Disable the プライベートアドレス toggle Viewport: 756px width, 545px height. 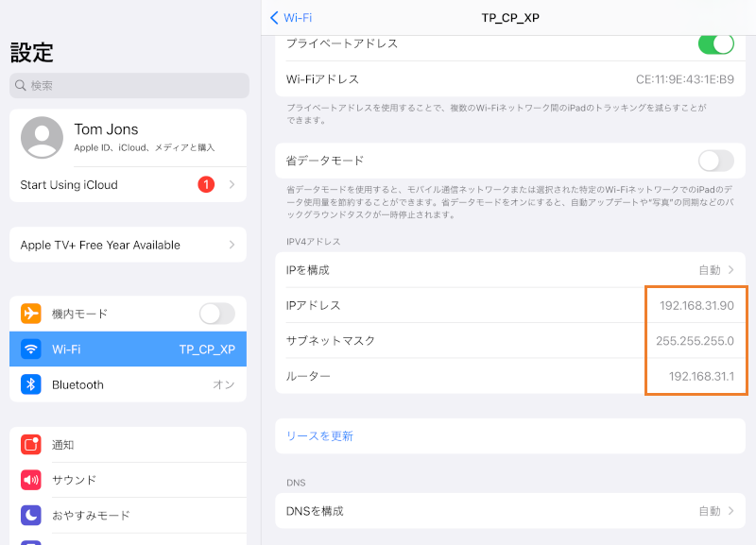(x=715, y=43)
